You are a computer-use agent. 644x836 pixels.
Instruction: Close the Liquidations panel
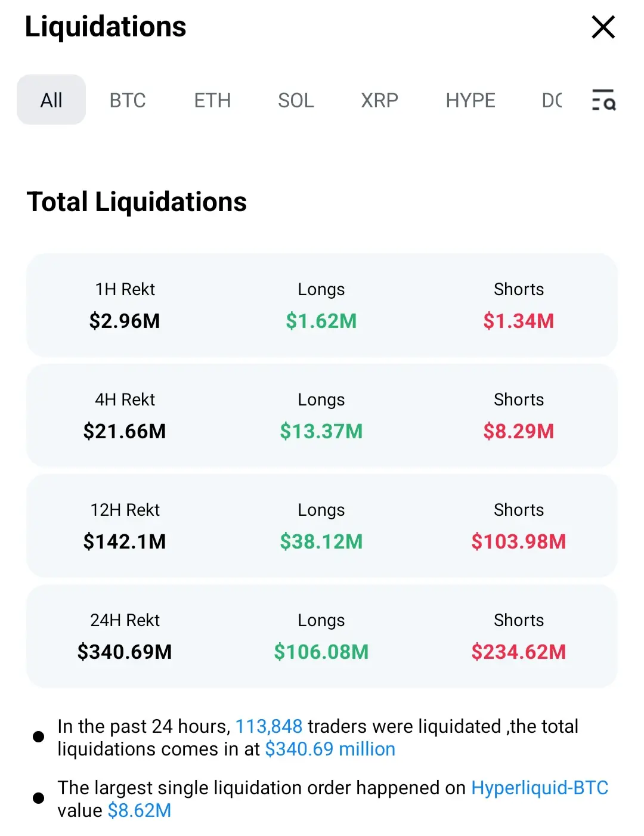(603, 27)
